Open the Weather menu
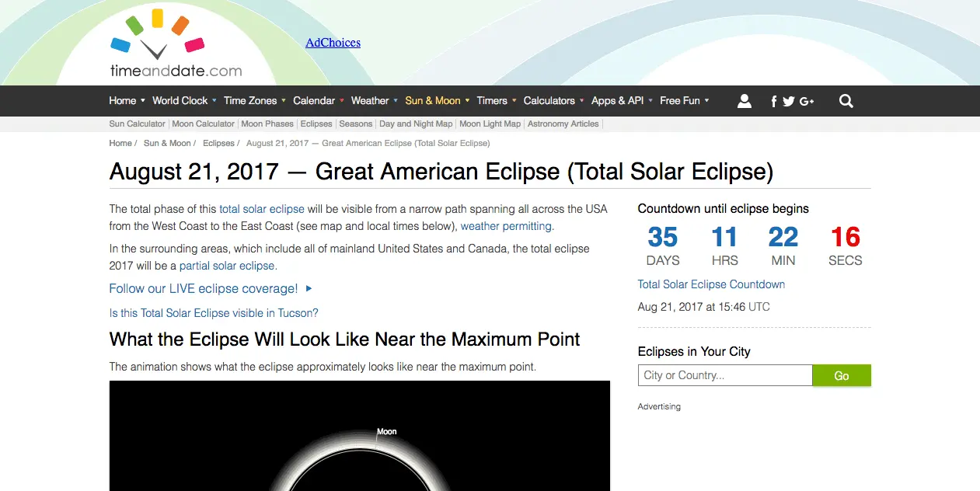The image size is (980, 491). [369, 101]
